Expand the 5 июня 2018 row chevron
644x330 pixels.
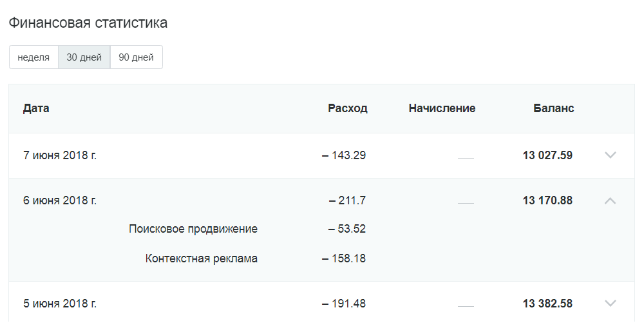point(611,304)
